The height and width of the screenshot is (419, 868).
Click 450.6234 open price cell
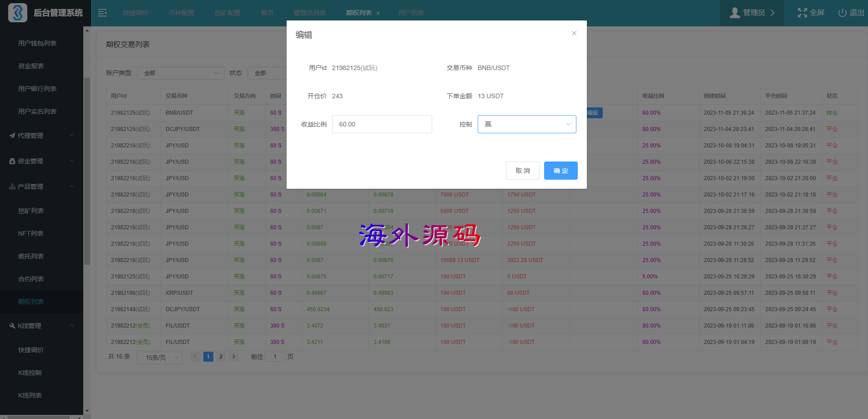pos(318,309)
